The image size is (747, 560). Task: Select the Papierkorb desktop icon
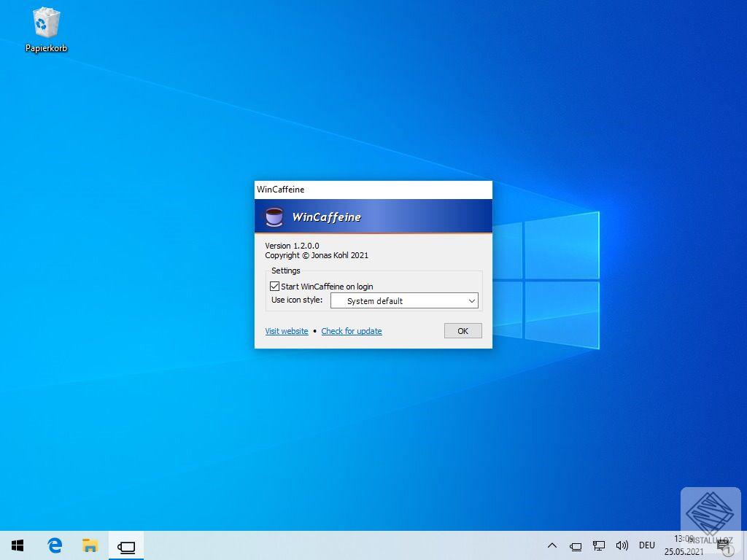[x=46, y=29]
